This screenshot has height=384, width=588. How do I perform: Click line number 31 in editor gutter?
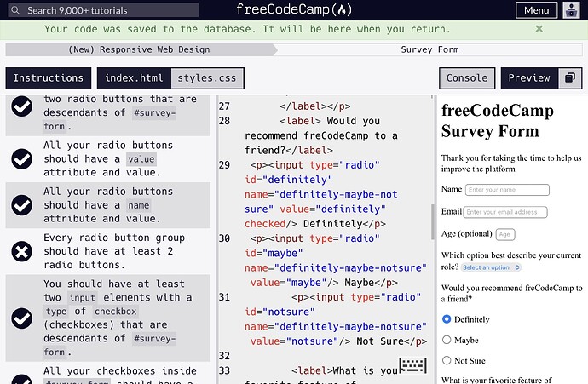click(224, 297)
